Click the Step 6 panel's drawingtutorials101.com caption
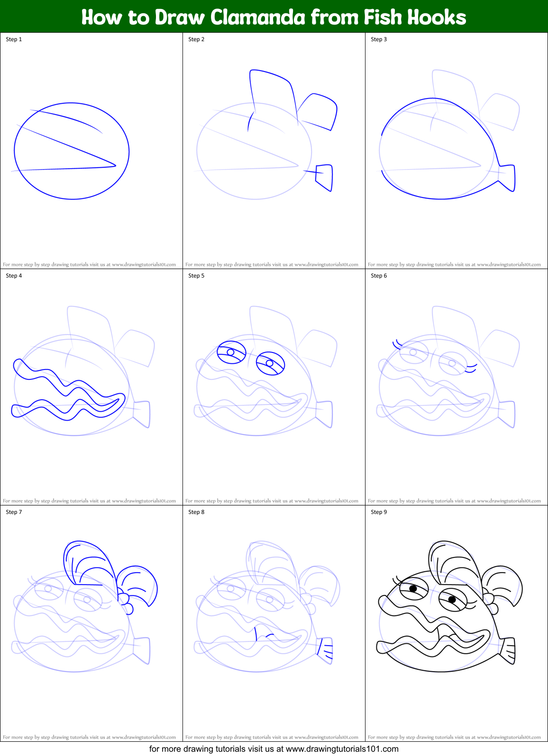The height and width of the screenshot is (756, 548). pos(454,501)
